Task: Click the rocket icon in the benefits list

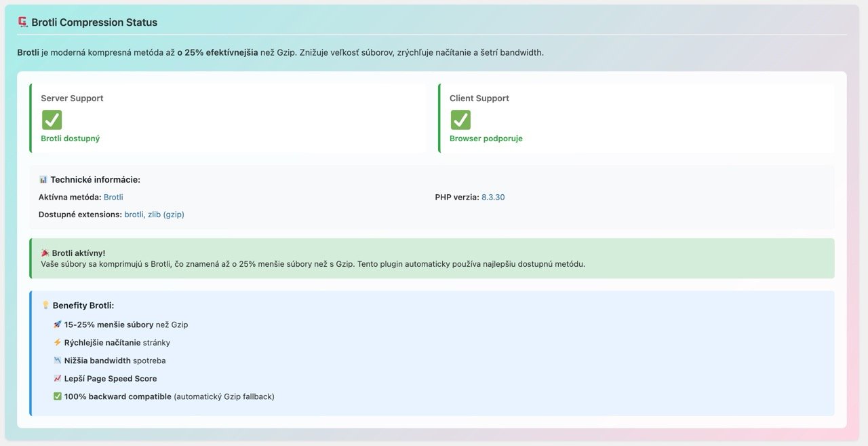Action: tap(57, 324)
